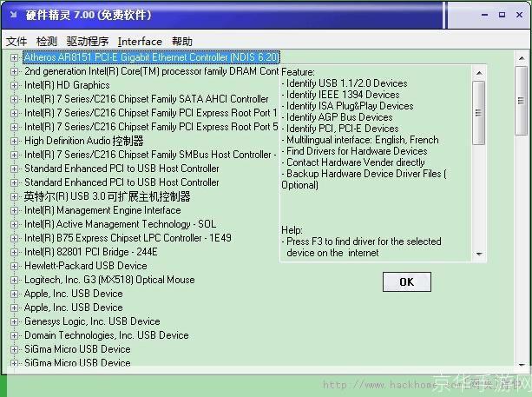The height and width of the screenshot is (397, 532).
Task: Click the device list scroll up arrow
Action: (522, 58)
